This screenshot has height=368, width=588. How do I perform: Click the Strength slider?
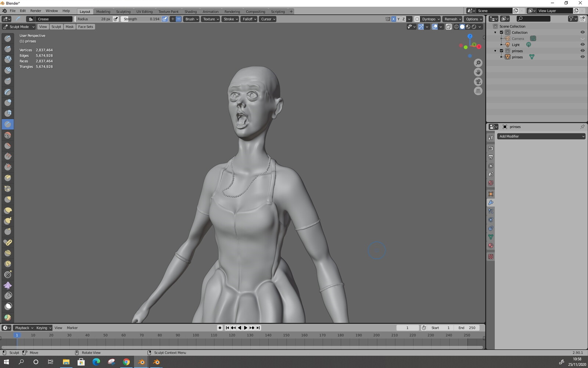click(x=141, y=19)
